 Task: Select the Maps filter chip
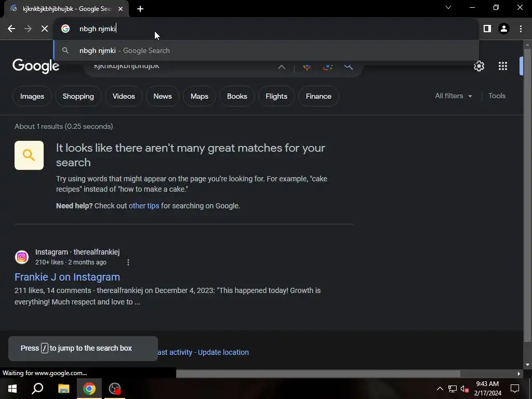point(199,96)
